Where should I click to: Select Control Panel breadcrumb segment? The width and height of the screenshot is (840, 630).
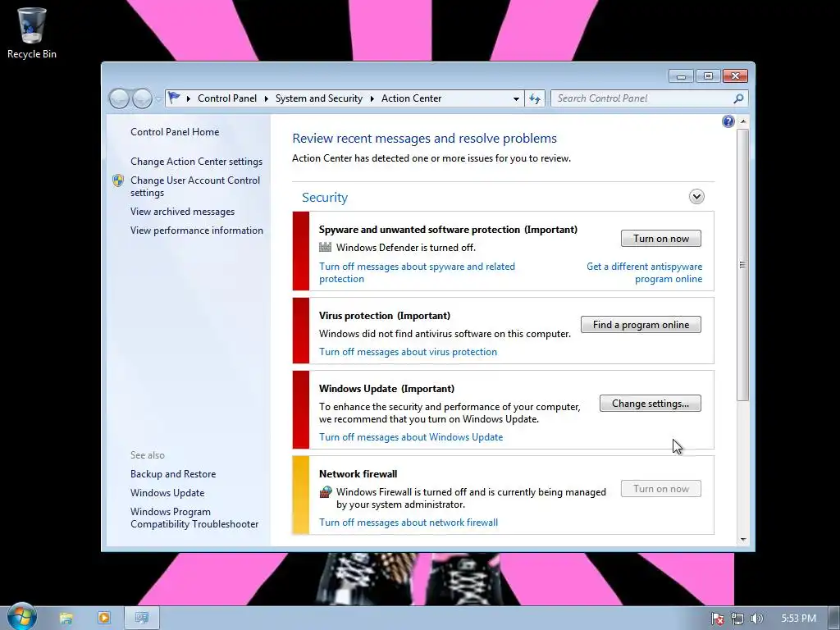click(227, 98)
